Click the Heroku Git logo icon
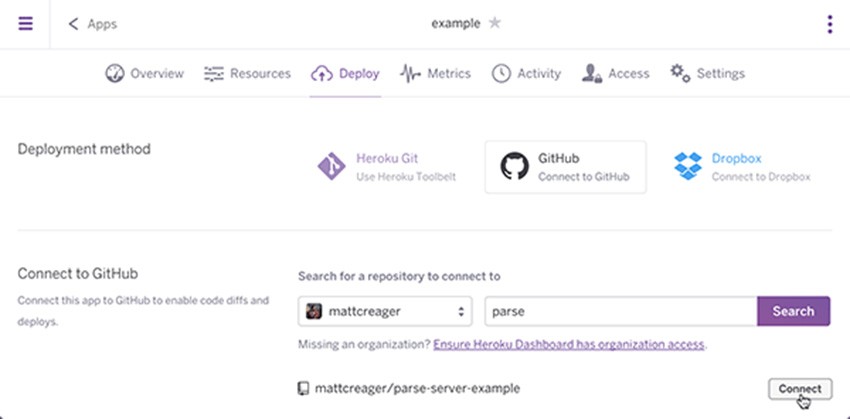Screen dimensions: 850x419 tap(331, 166)
